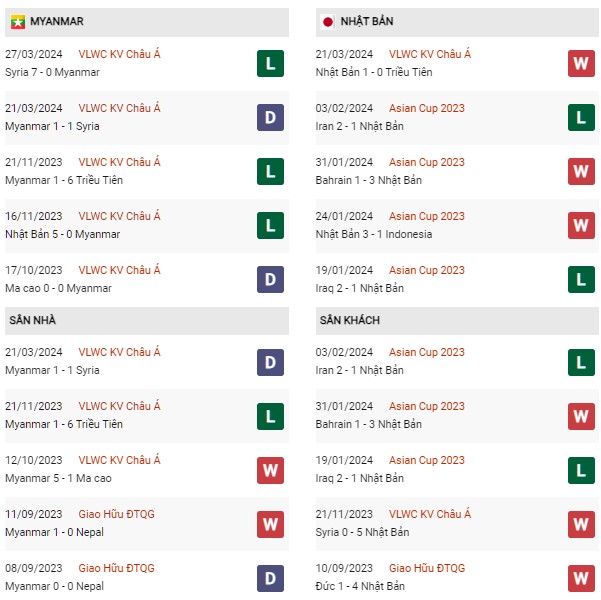Click the Myanmar flag icon
The height and width of the screenshot is (600, 601).
pyautogui.click(x=19, y=21)
